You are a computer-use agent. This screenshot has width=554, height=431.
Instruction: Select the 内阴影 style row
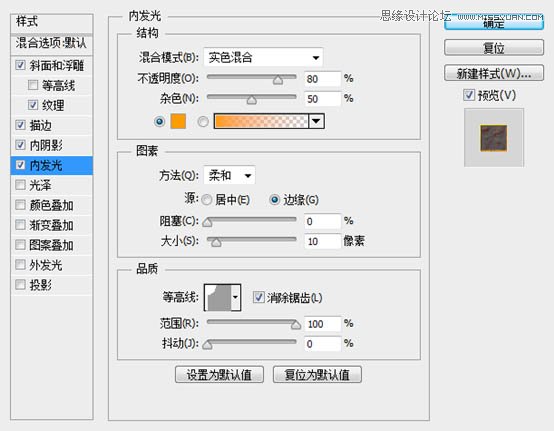coord(52,145)
